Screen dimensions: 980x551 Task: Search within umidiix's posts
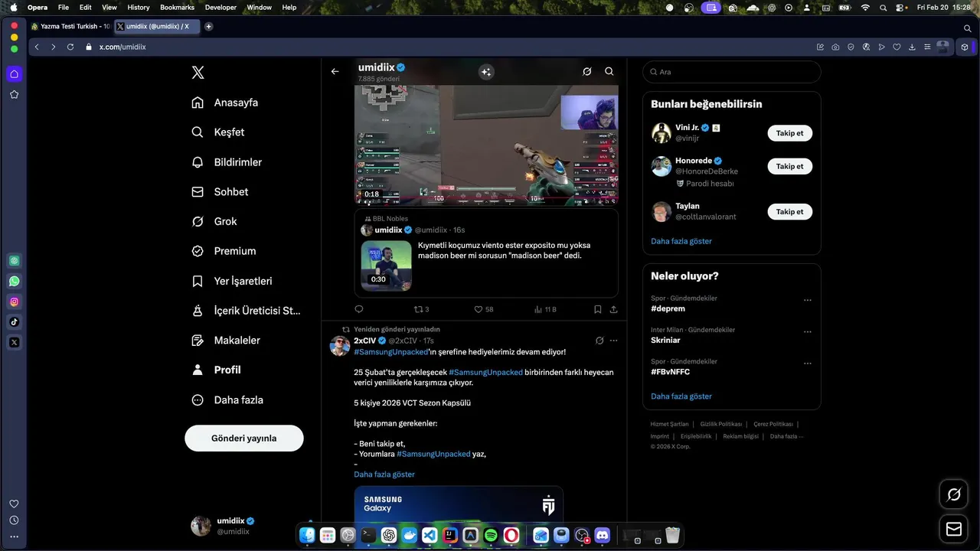click(609, 71)
